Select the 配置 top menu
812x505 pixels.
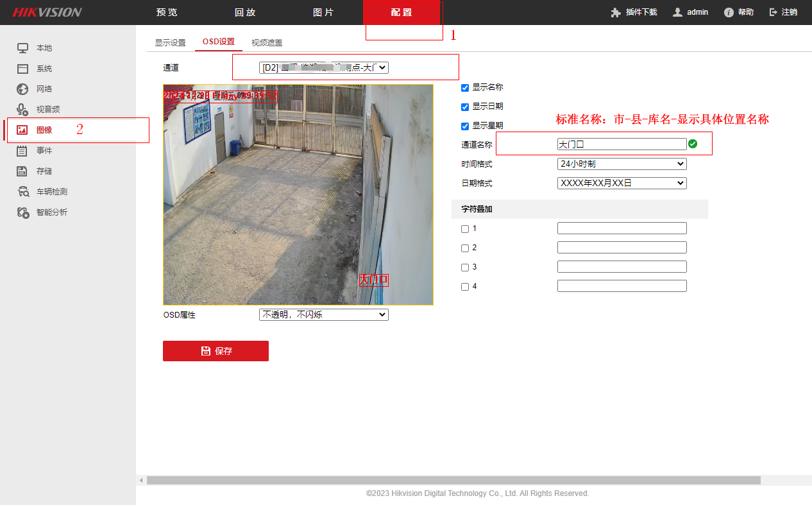[402, 12]
